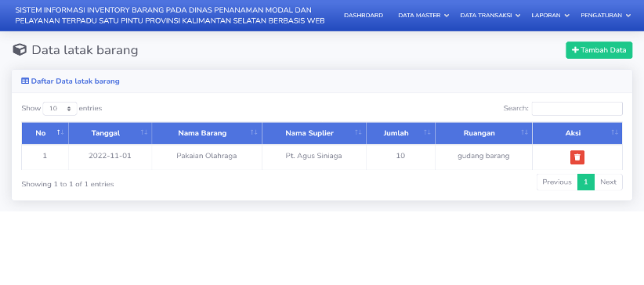Go to Next page
The height and width of the screenshot is (285, 644).
608,182
